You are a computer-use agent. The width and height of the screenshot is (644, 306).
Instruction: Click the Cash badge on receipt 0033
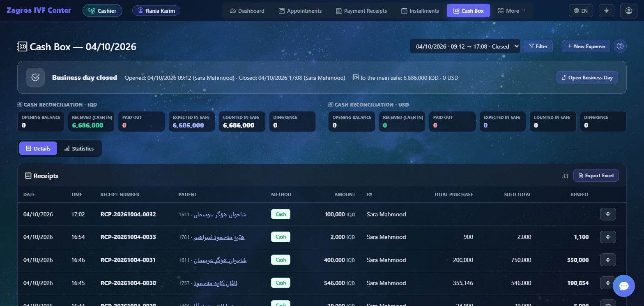pos(281,237)
